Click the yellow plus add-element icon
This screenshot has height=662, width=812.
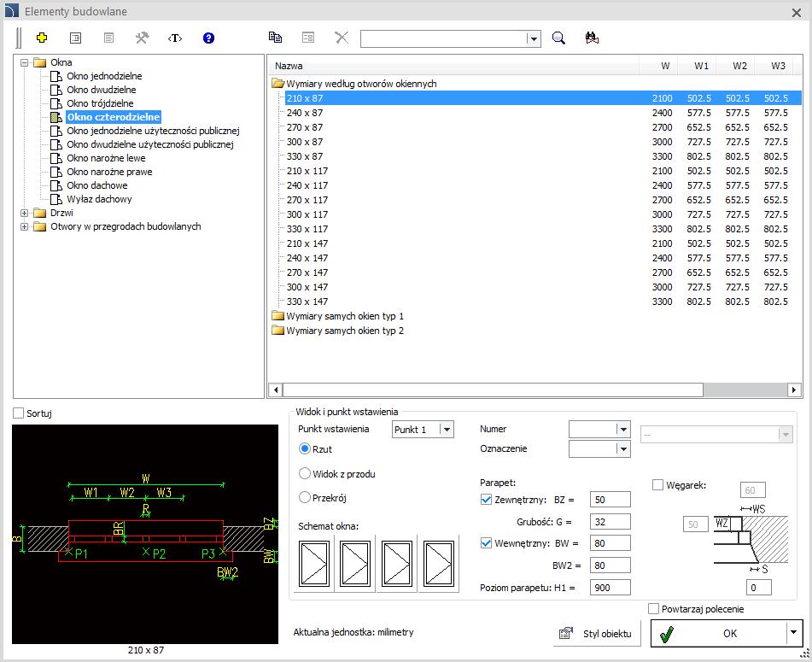tap(42, 38)
